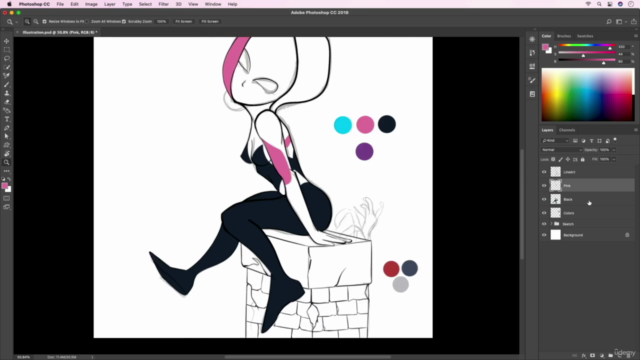Open the Layers panel options menu
The height and width of the screenshot is (360, 640).
point(636,130)
